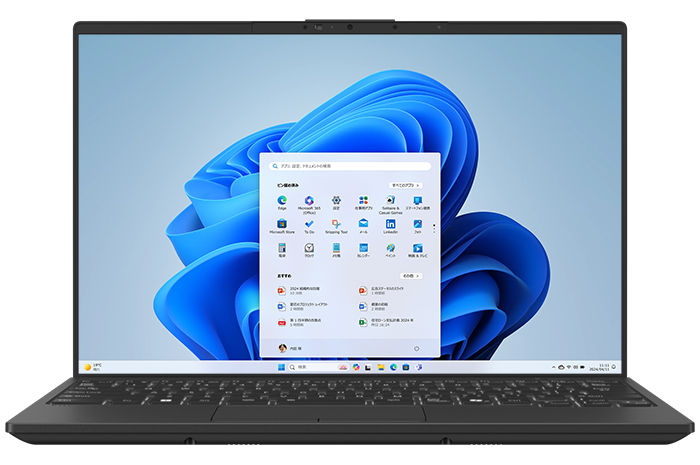Show hidden system tray icons chevron
This screenshot has width=700, height=465.
(552, 367)
